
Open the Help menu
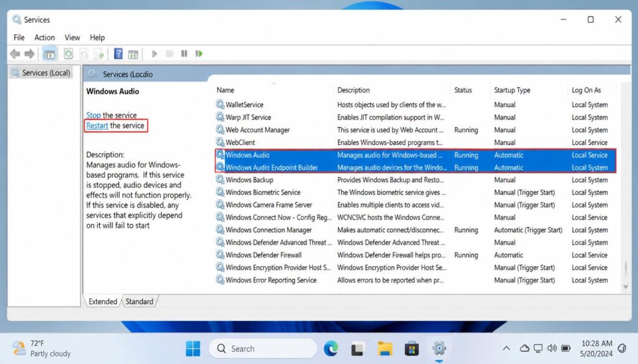tap(97, 37)
